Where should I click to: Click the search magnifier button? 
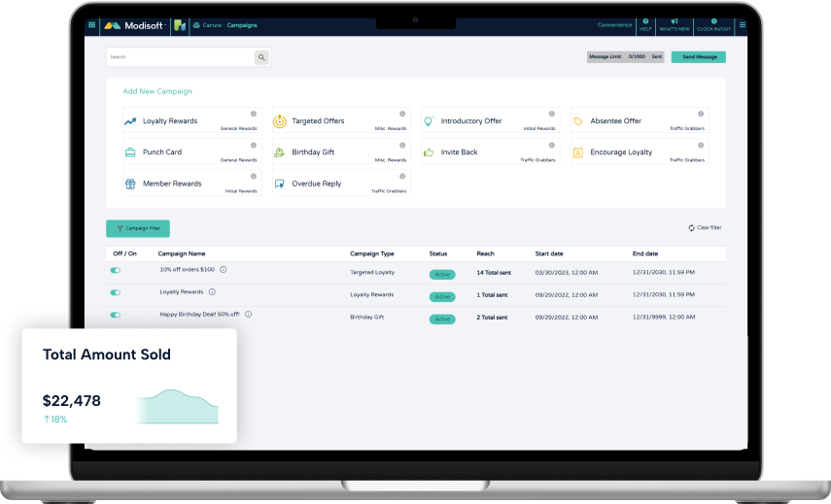pos(261,57)
